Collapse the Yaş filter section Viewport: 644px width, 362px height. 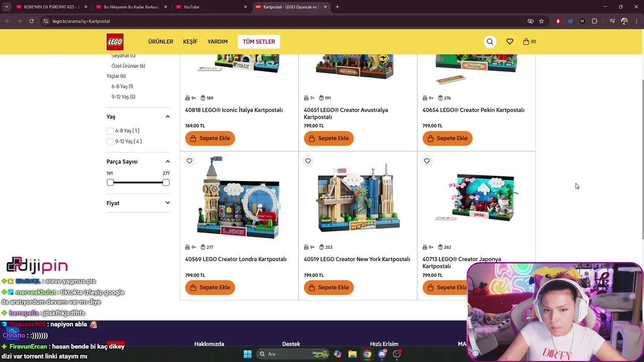168,117
